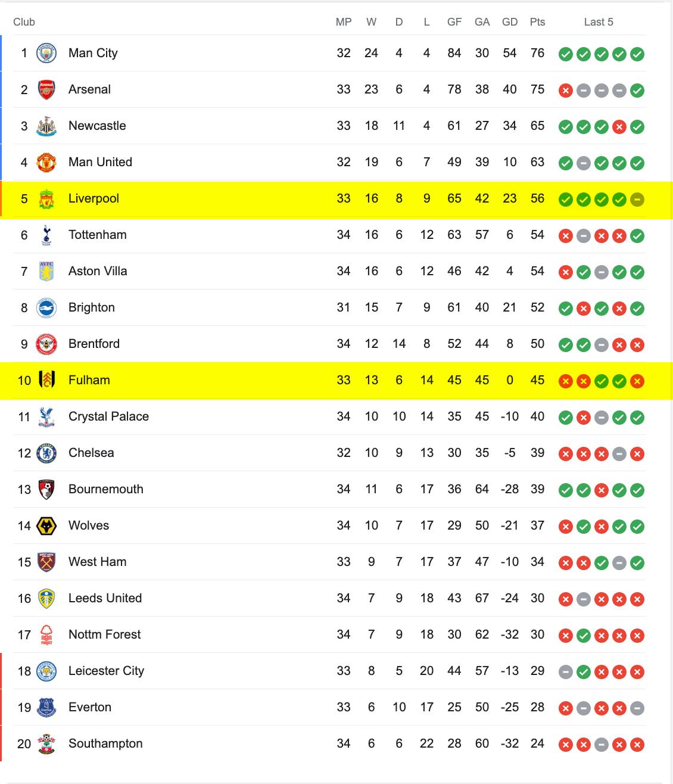The width and height of the screenshot is (673, 784).
Task: Click the Last 5 column header
Action: [x=599, y=22]
